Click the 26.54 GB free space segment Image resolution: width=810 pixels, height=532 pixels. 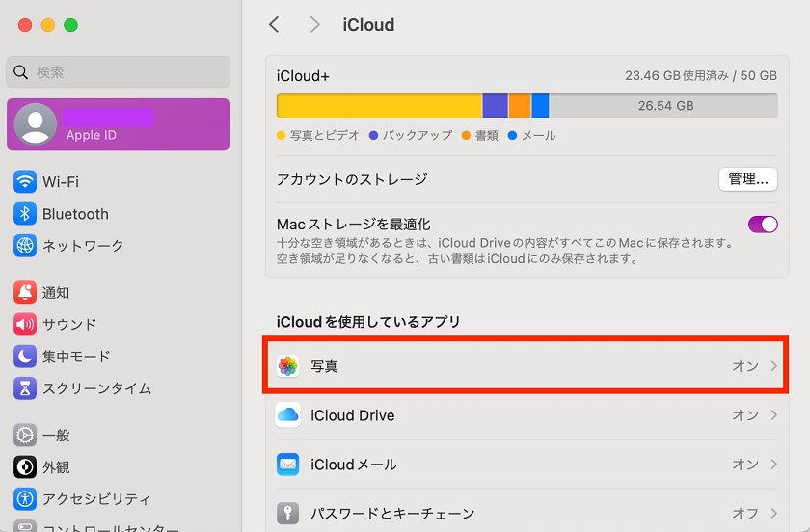coord(663,105)
